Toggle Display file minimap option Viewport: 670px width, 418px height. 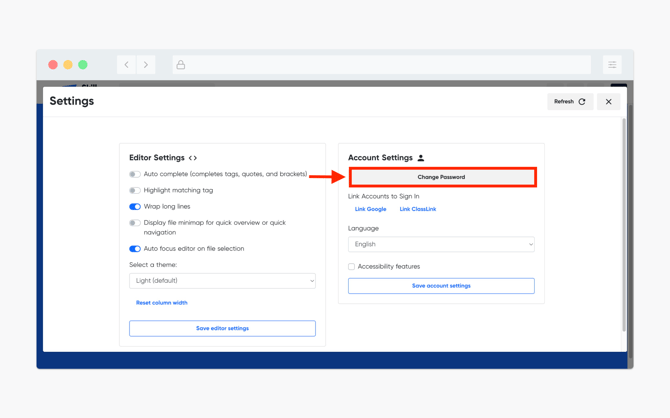click(x=135, y=223)
